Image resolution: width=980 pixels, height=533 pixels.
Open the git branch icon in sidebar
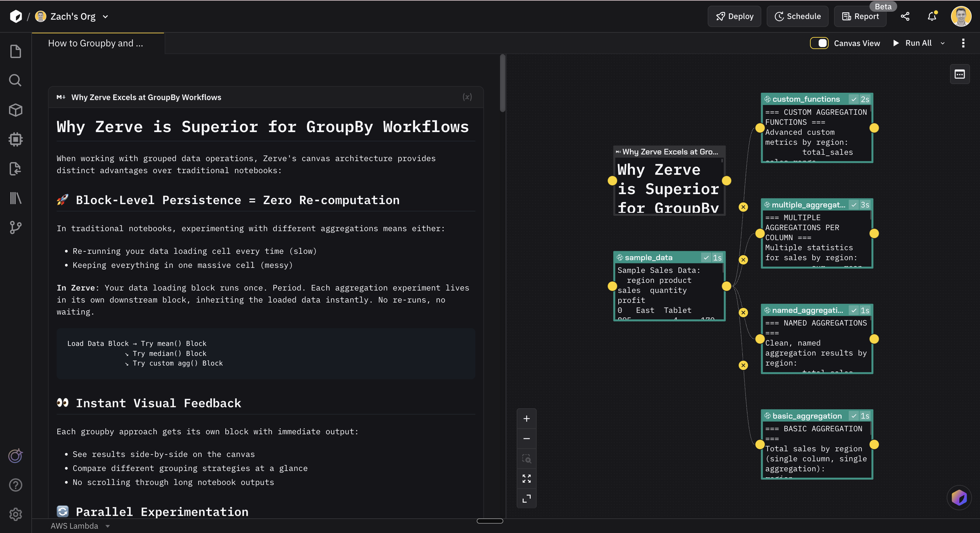tap(16, 227)
